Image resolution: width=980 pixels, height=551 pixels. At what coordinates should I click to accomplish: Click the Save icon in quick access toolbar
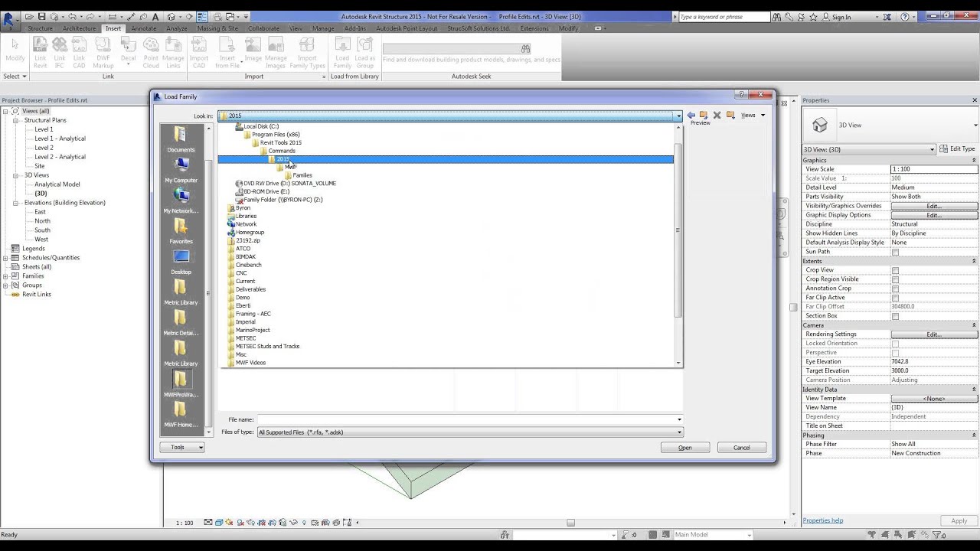pos(41,16)
